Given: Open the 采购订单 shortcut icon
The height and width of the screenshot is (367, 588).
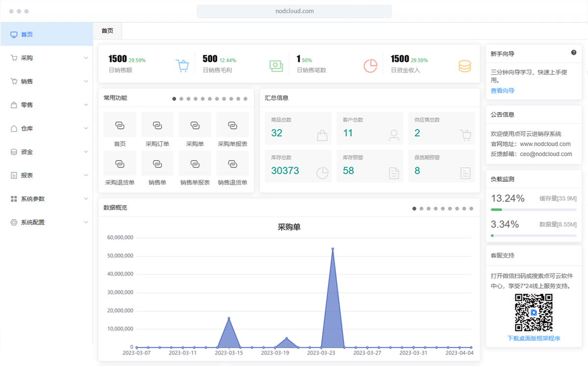Looking at the screenshot, I should (157, 125).
